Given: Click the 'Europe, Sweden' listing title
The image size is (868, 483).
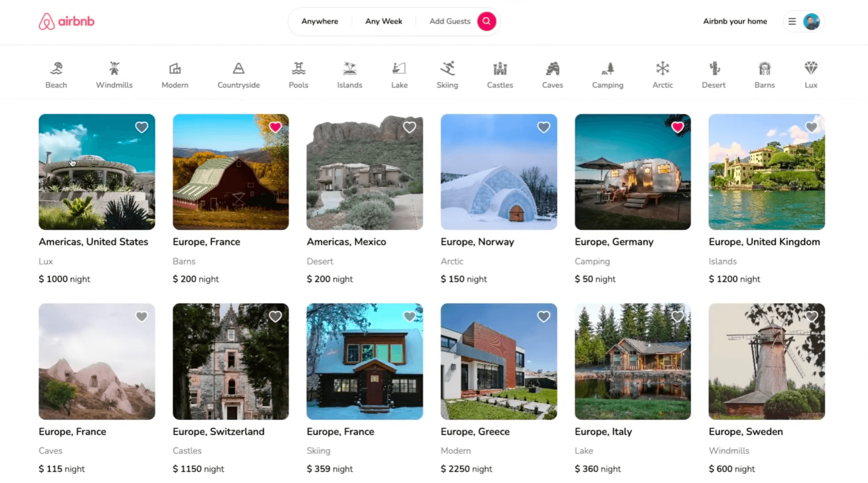Looking at the screenshot, I should (746, 431).
